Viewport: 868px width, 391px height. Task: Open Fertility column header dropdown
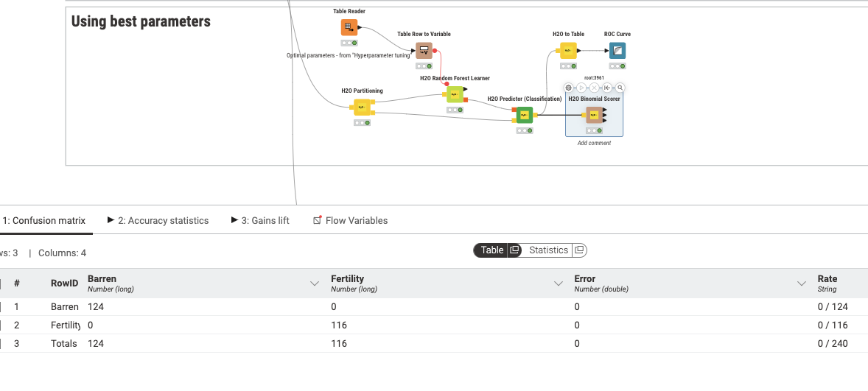[558, 283]
